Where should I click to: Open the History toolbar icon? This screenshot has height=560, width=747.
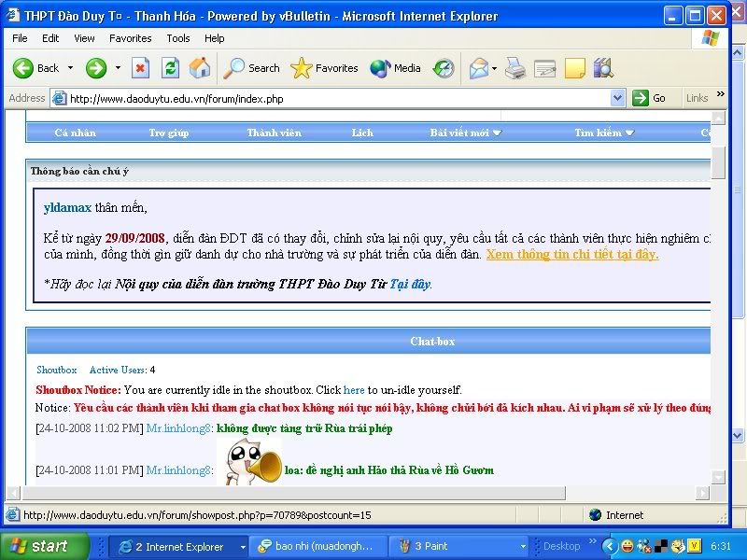444,68
